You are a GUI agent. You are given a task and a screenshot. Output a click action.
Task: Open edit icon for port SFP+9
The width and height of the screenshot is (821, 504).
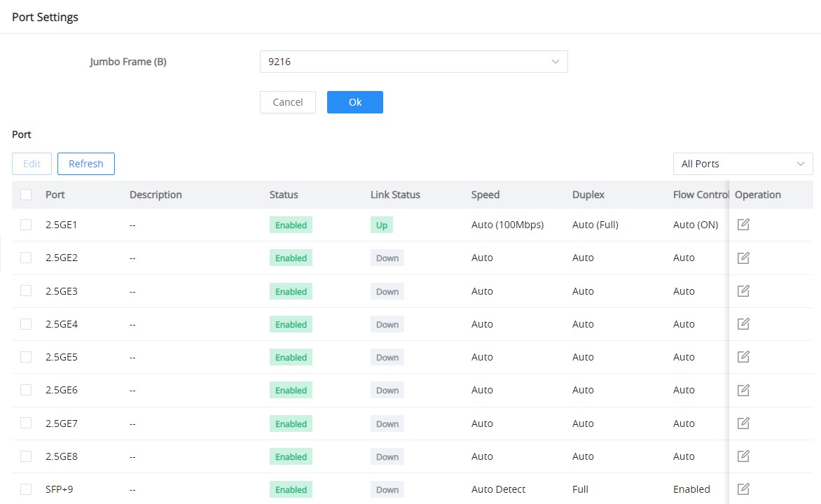743,489
